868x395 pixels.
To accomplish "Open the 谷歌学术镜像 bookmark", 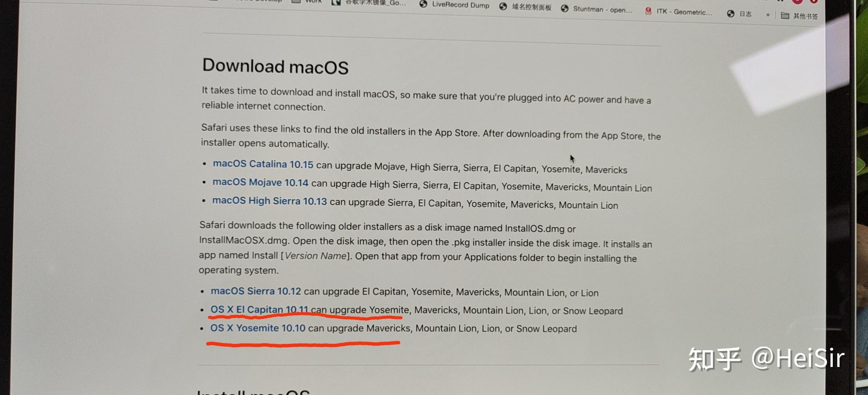I will click(369, 2).
